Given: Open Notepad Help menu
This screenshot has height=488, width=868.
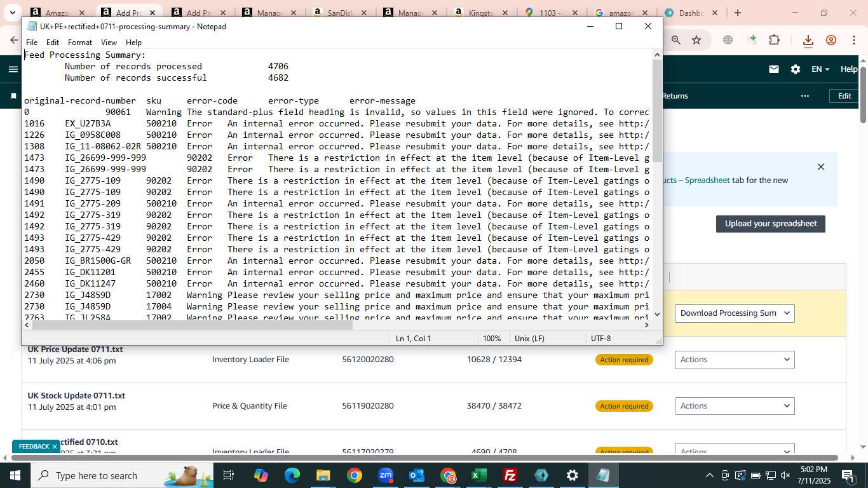Looking at the screenshot, I should pyautogui.click(x=133, y=43).
